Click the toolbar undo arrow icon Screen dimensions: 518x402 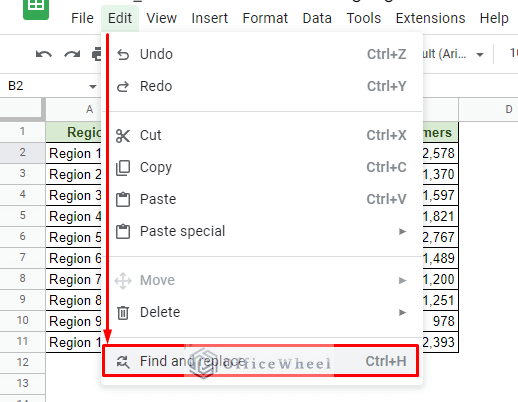coord(44,54)
